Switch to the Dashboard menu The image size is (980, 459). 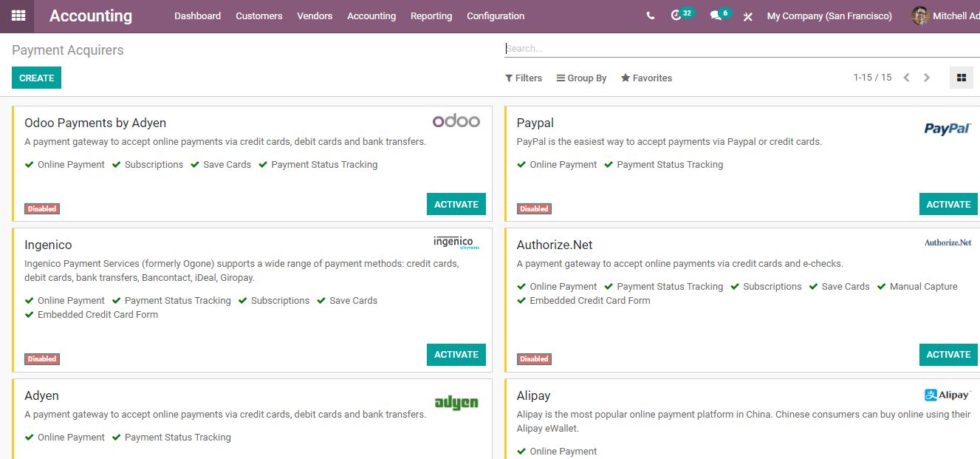coord(197,16)
